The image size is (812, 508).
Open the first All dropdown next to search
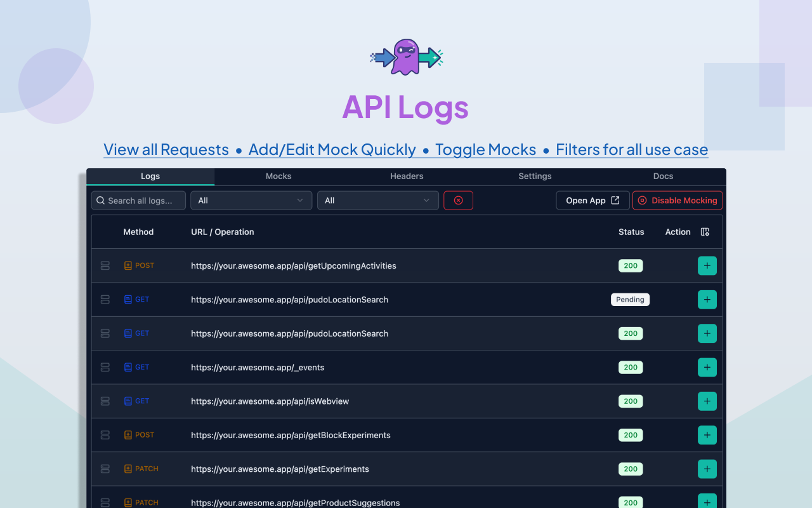click(251, 201)
